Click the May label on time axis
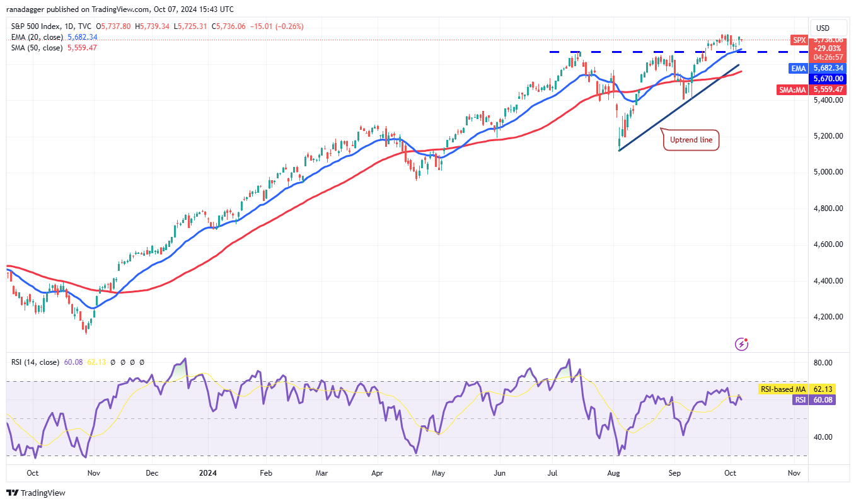 439,472
